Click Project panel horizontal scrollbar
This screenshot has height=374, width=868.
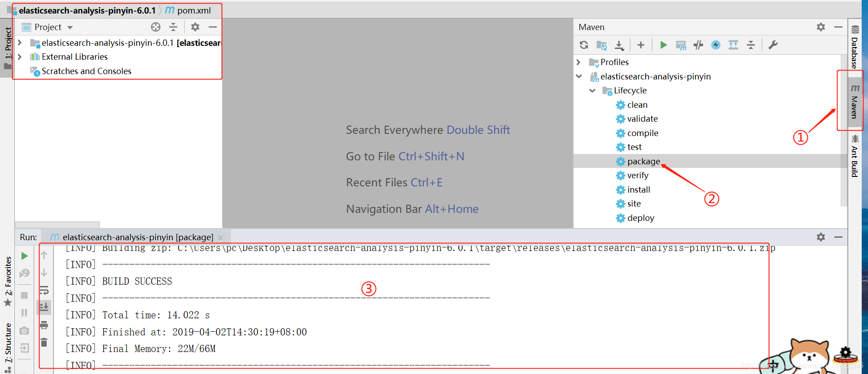(57, 224)
